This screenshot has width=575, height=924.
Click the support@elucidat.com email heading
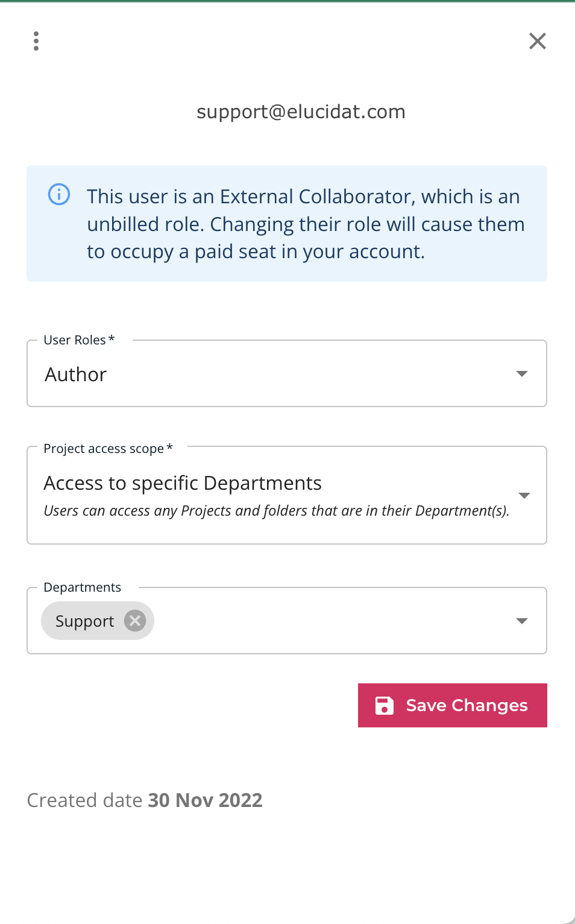301,112
